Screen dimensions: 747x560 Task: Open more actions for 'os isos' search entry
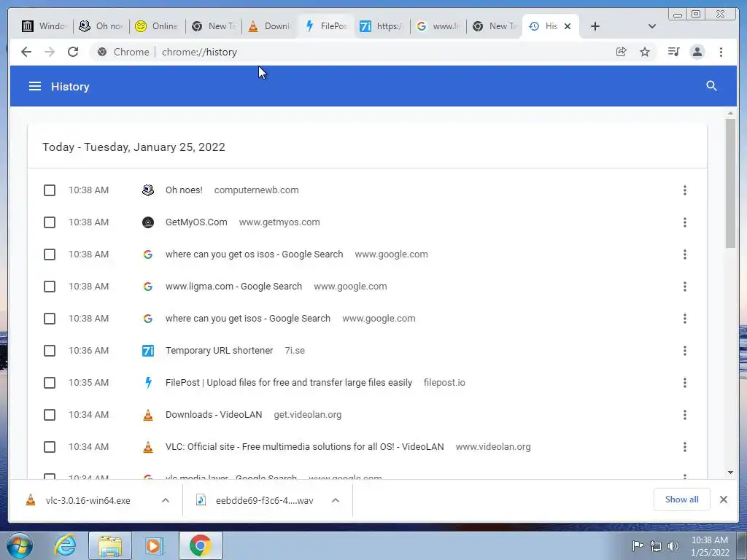tap(684, 254)
